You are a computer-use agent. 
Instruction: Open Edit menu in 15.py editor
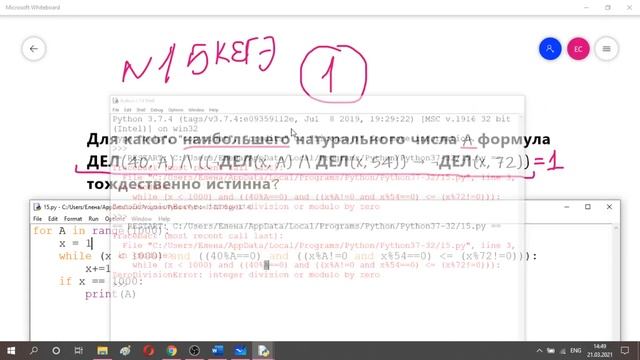53,219
